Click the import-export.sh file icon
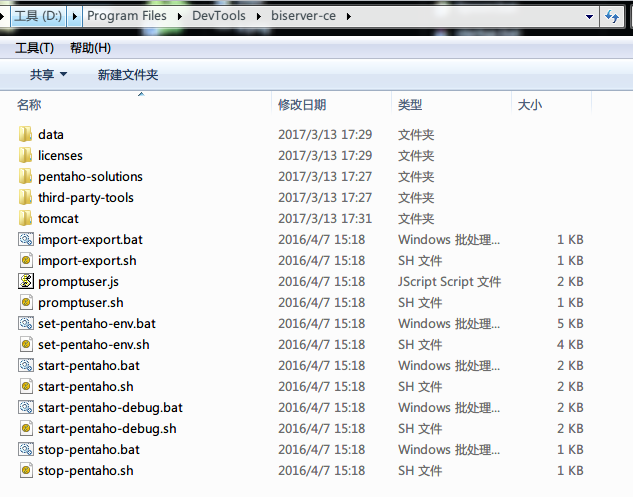This screenshot has width=633, height=497. (x=26, y=260)
